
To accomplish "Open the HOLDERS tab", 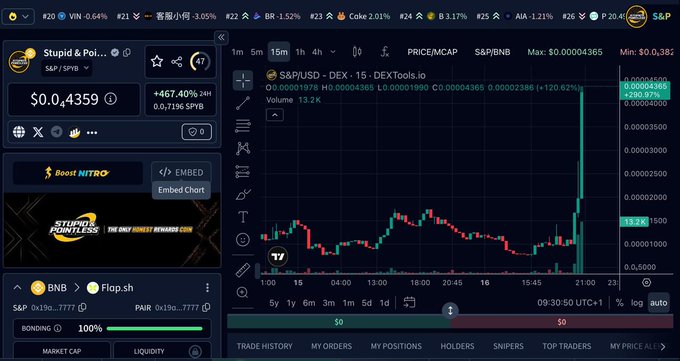I will coord(457,346).
